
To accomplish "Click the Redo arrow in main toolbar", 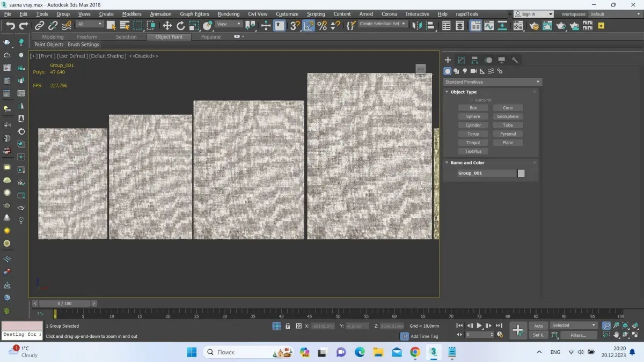I will point(24,25).
